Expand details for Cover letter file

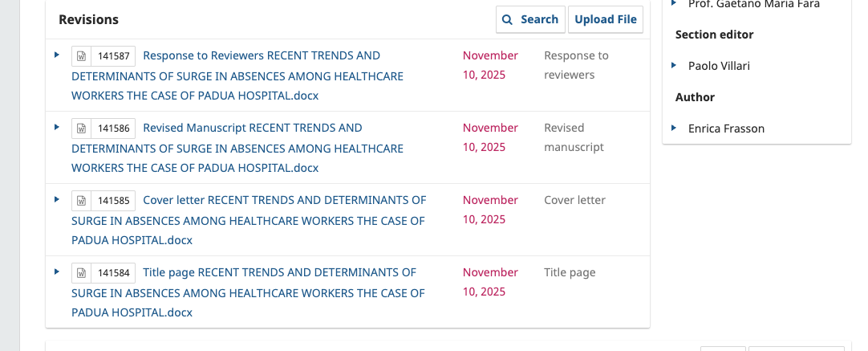coord(57,199)
